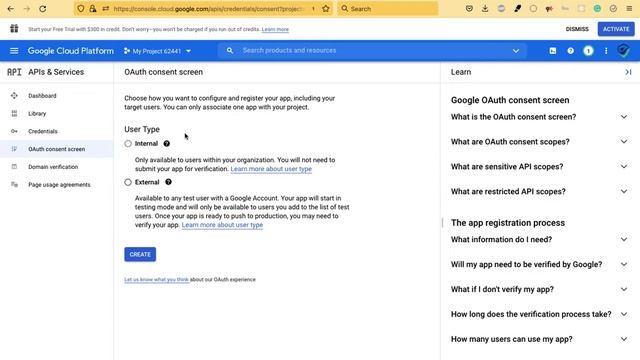Select the External user type radio button

coord(128,182)
